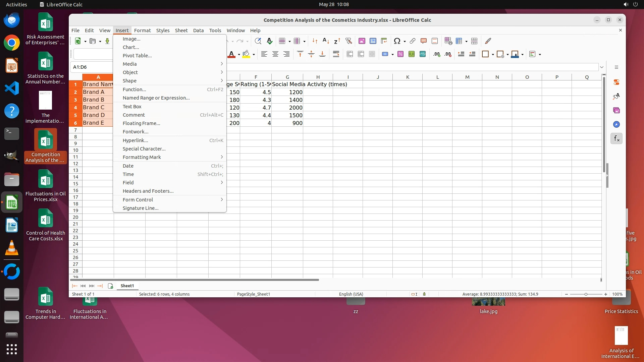644x362 pixels.
Task: Click the Sort Ascending icon
Action: coord(325,41)
